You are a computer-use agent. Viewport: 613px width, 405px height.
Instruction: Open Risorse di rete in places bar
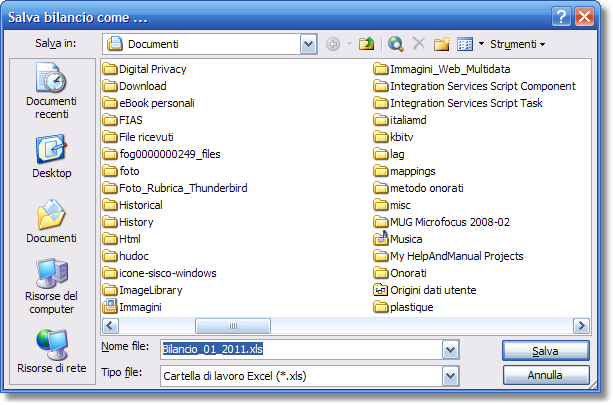[x=51, y=351]
